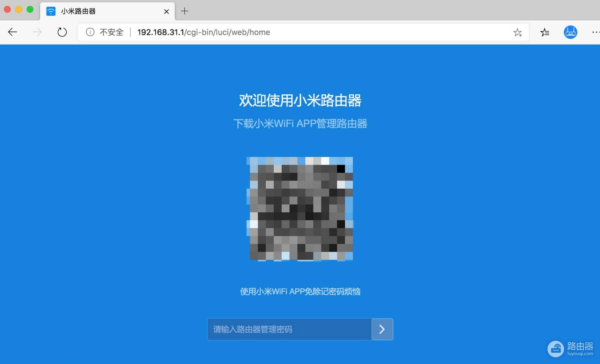Screen dimensions: 600x364
Task: Open the browser settings ellipsis menu
Action: click(x=595, y=32)
